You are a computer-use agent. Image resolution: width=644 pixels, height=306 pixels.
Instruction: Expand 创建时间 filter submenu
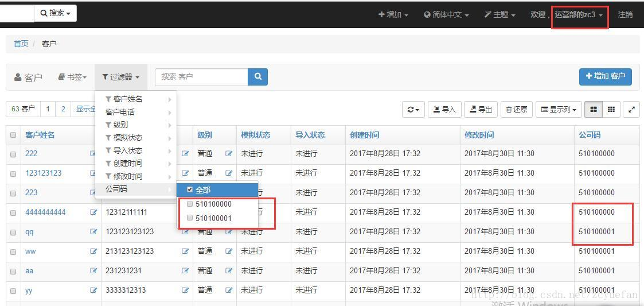point(136,163)
